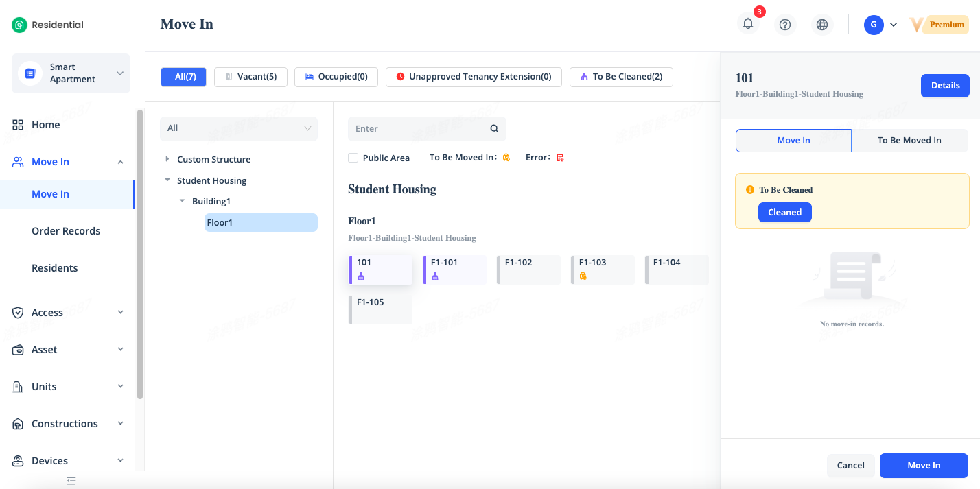Filter by Vacant(5) rooms
The height and width of the screenshot is (489, 980).
click(250, 77)
